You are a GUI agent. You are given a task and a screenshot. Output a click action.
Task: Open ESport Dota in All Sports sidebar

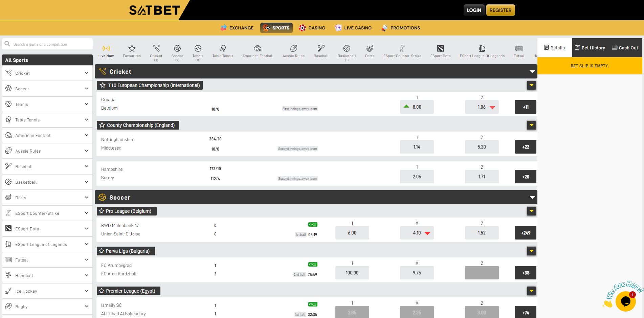point(47,229)
